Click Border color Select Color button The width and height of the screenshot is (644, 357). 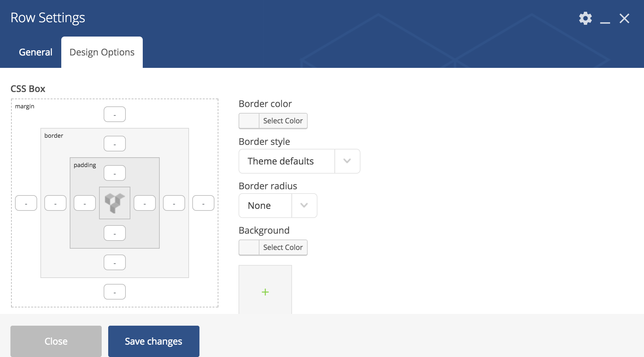coord(283,121)
